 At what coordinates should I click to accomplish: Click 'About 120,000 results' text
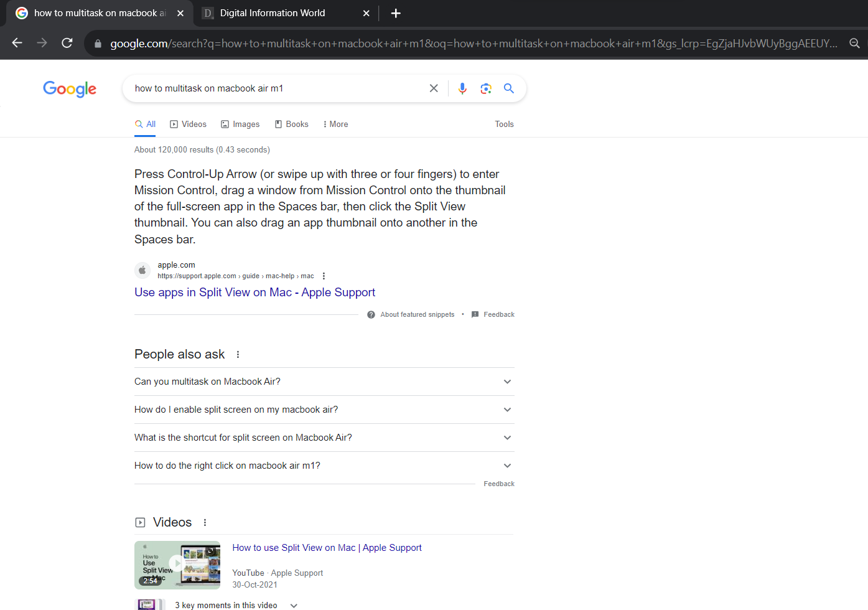[x=202, y=150]
